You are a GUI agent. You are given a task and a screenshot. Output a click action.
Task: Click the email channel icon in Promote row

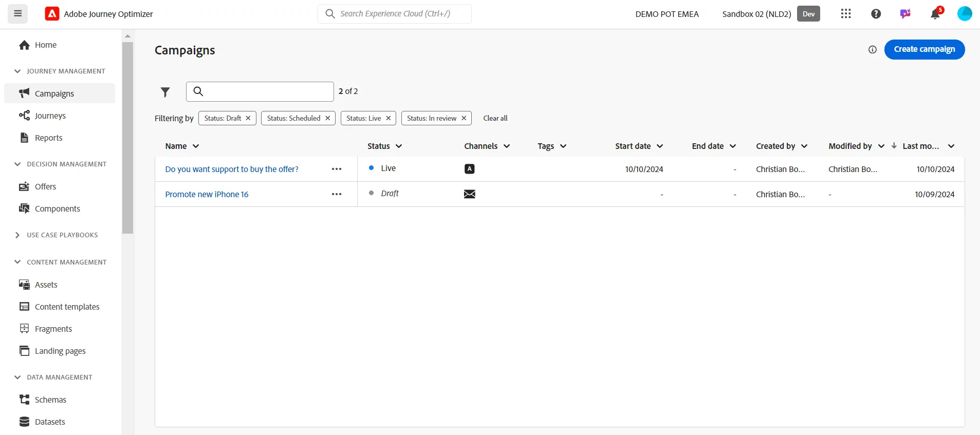pyautogui.click(x=470, y=194)
